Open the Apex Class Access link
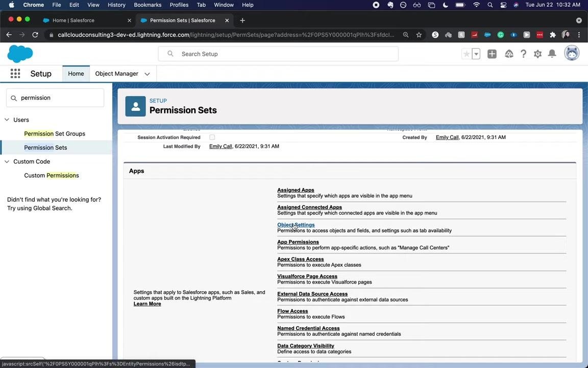Image resolution: width=588 pixels, height=368 pixels. click(x=300, y=259)
